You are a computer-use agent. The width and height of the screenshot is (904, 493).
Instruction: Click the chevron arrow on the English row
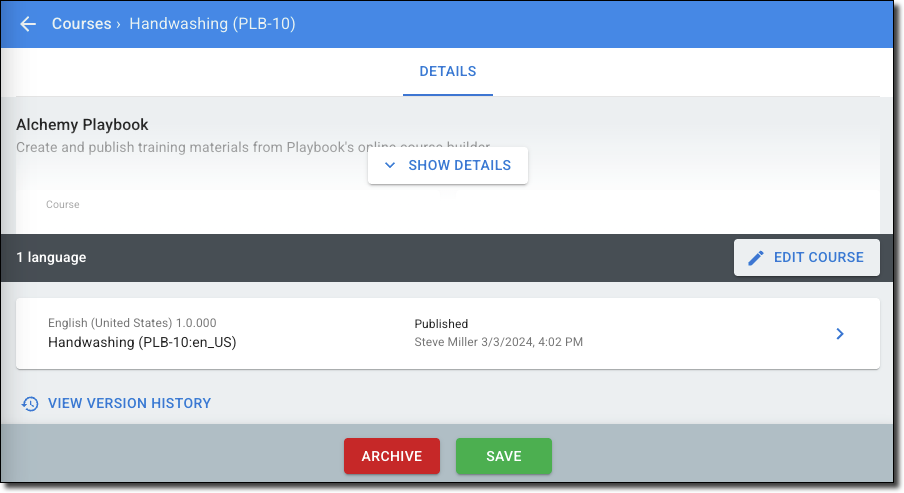pyautogui.click(x=840, y=333)
